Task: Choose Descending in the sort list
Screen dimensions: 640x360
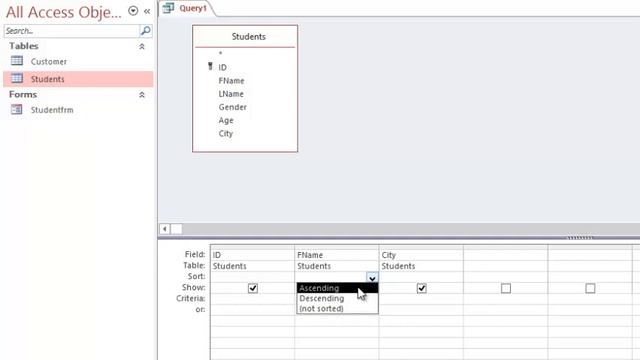Action: pos(337,298)
